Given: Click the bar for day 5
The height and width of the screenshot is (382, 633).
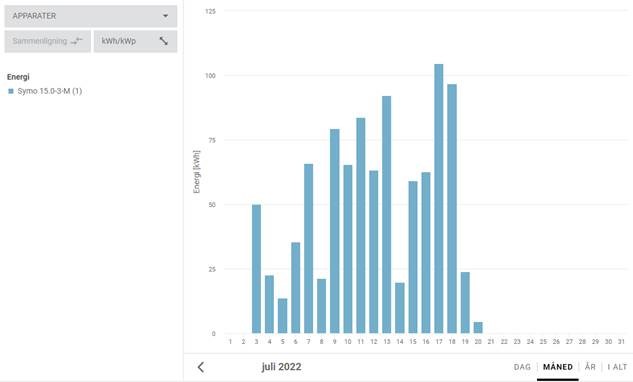Looking at the screenshot, I should click(x=283, y=316).
